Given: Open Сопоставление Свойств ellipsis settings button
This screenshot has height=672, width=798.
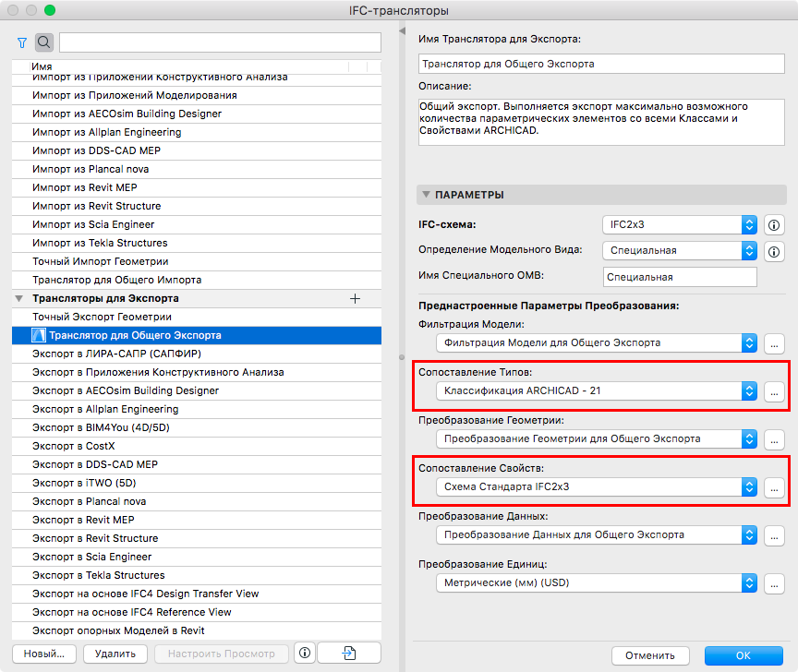Looking at the screenshot, I should pos(774,488).
